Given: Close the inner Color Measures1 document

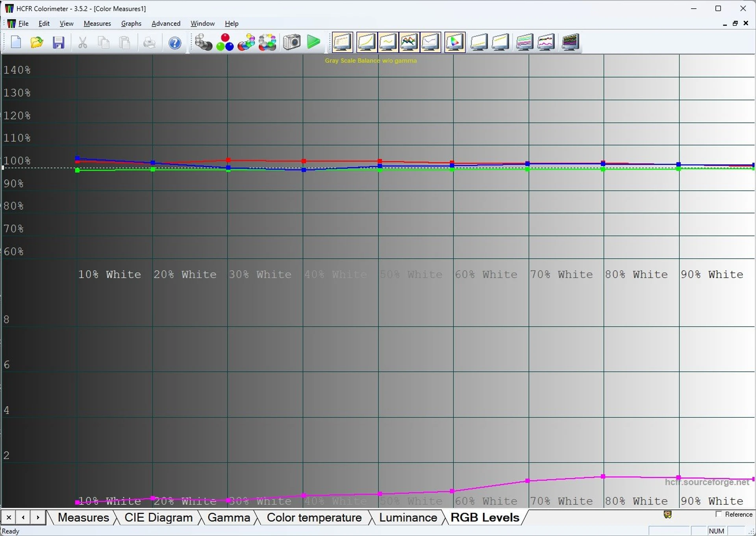Looking at the screenshot, I should pyautogui.click(x=746, y=24).
